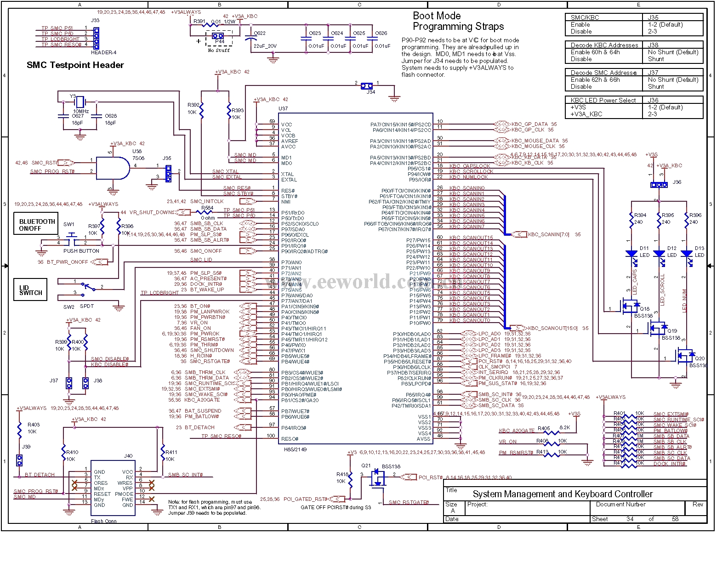Select the 'BLUETOOTH ON/OFF' boxed label
The image size is (728, 562).
[36, 224]
